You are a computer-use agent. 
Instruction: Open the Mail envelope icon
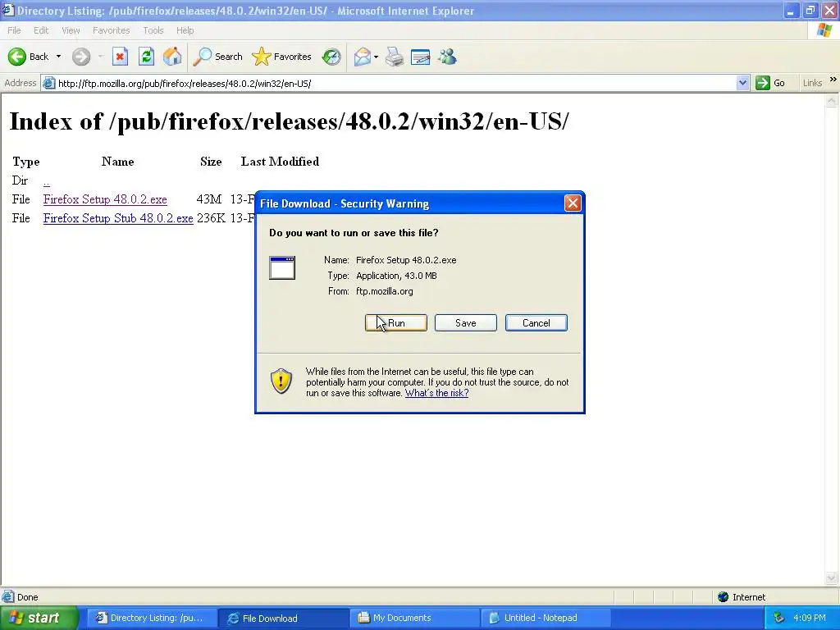click(x=362, y=57)
